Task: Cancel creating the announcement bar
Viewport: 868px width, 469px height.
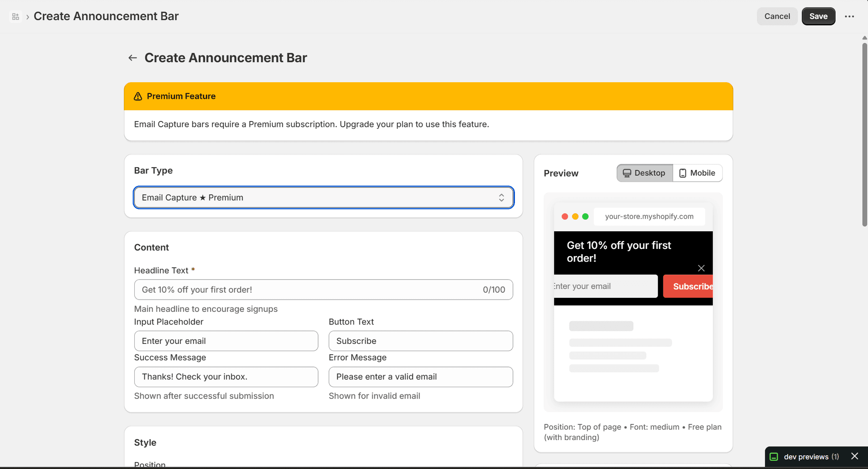Action: click(777, 16)
